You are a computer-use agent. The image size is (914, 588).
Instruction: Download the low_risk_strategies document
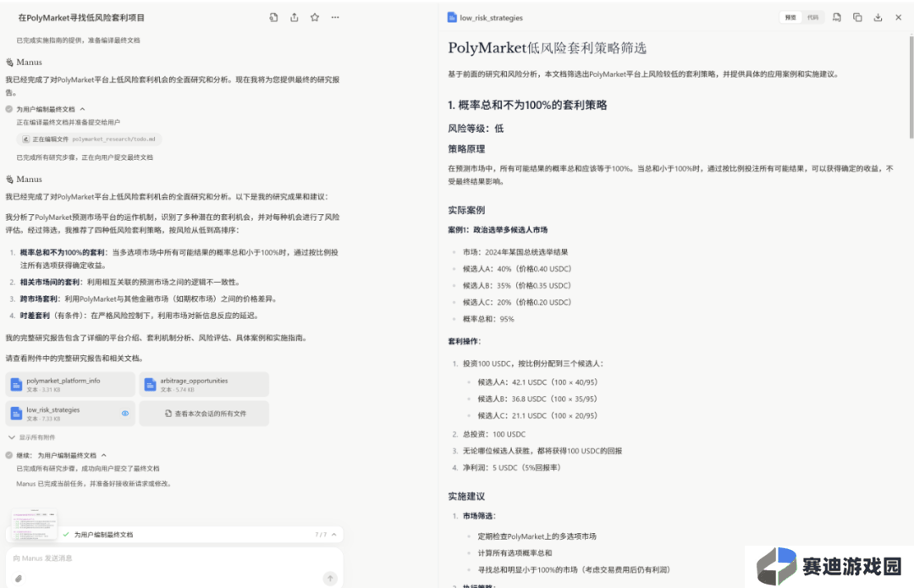tap(878, 18)
